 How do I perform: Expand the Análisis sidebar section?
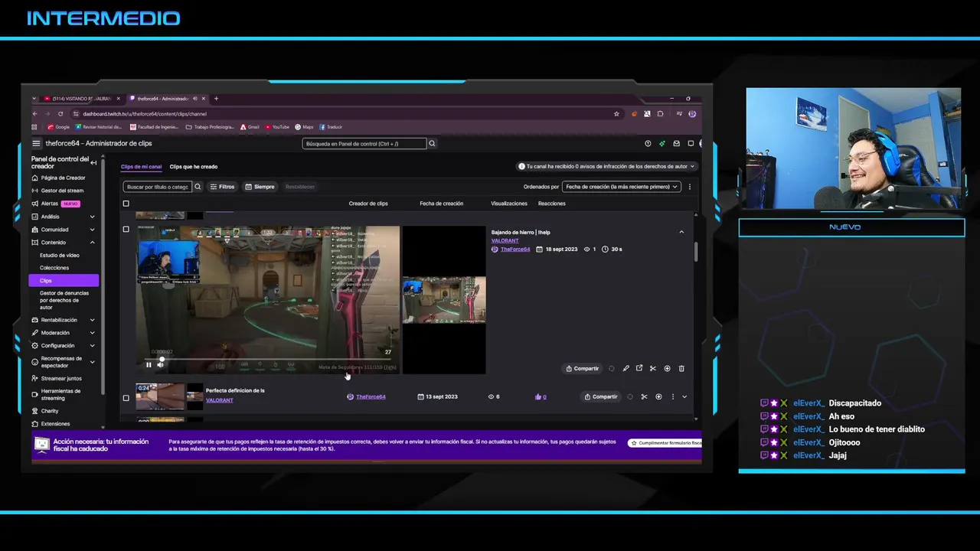(x=93, y=217)
